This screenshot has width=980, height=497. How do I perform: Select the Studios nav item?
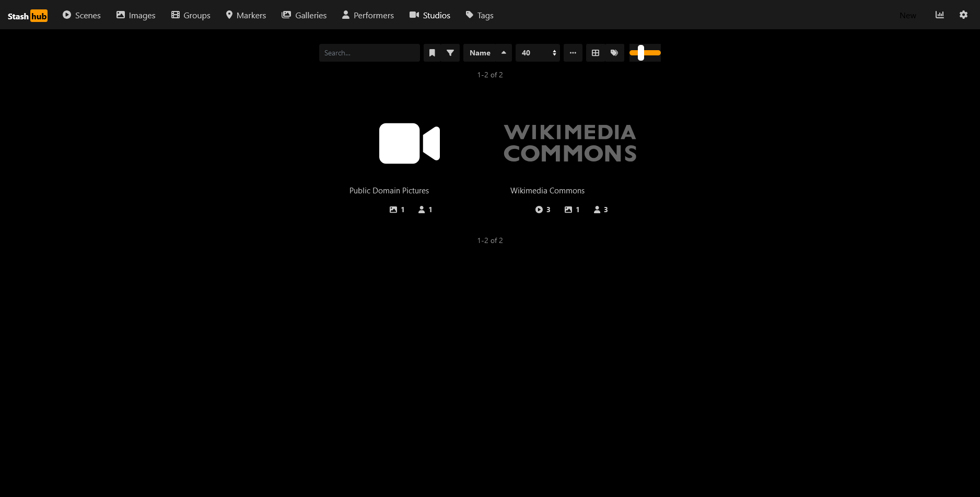click(429, 15)
